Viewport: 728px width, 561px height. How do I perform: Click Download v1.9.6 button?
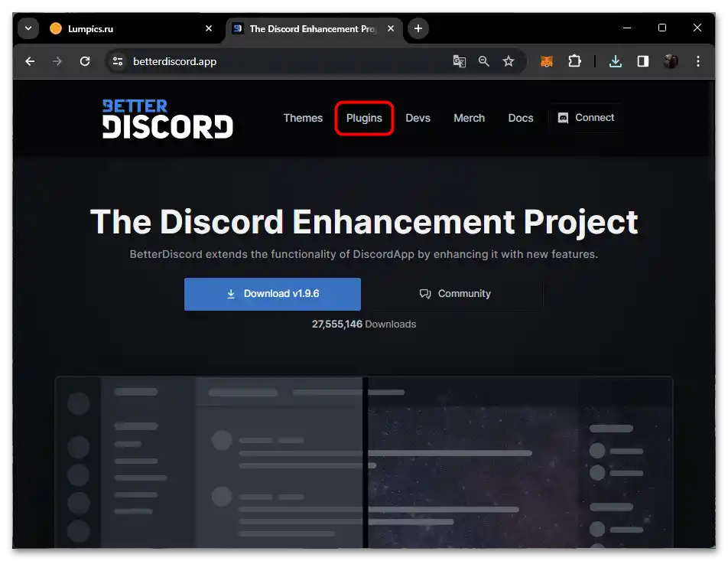point(272,294)
